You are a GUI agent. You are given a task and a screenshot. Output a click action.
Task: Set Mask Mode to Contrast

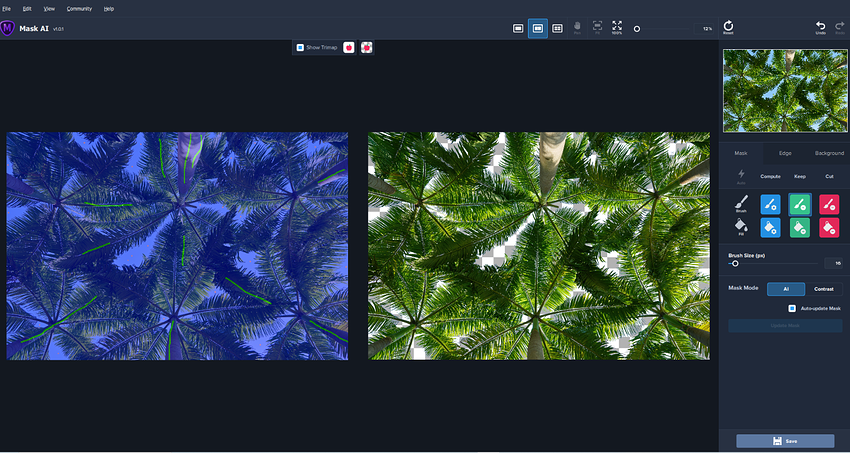824,289
